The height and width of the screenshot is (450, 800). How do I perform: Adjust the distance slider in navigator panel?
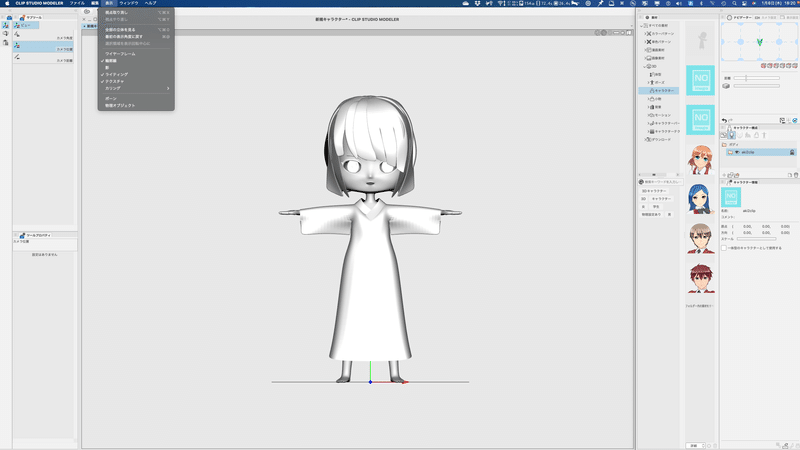(756, 78)
